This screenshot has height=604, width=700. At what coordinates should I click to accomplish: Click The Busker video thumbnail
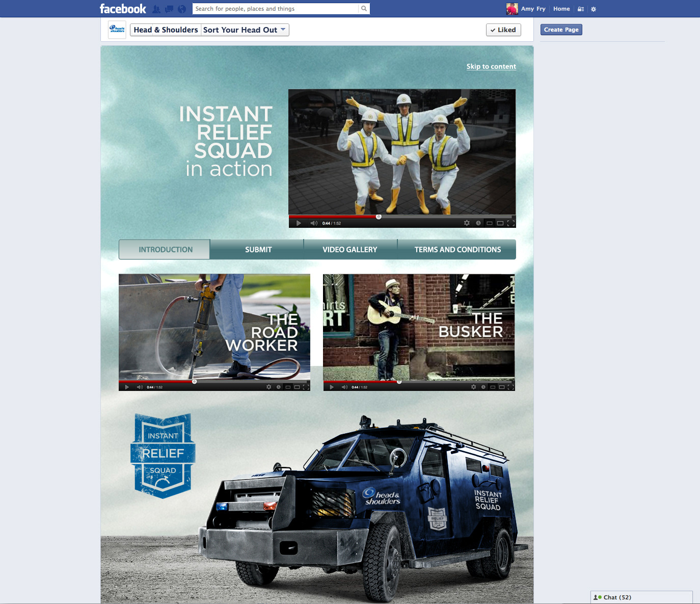click(x=419, y=327)
